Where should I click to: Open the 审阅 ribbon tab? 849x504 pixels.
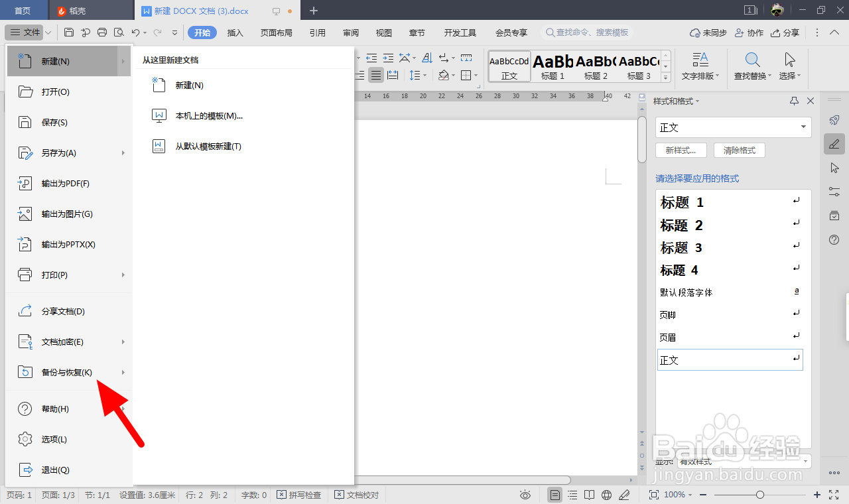pos(351,32)
